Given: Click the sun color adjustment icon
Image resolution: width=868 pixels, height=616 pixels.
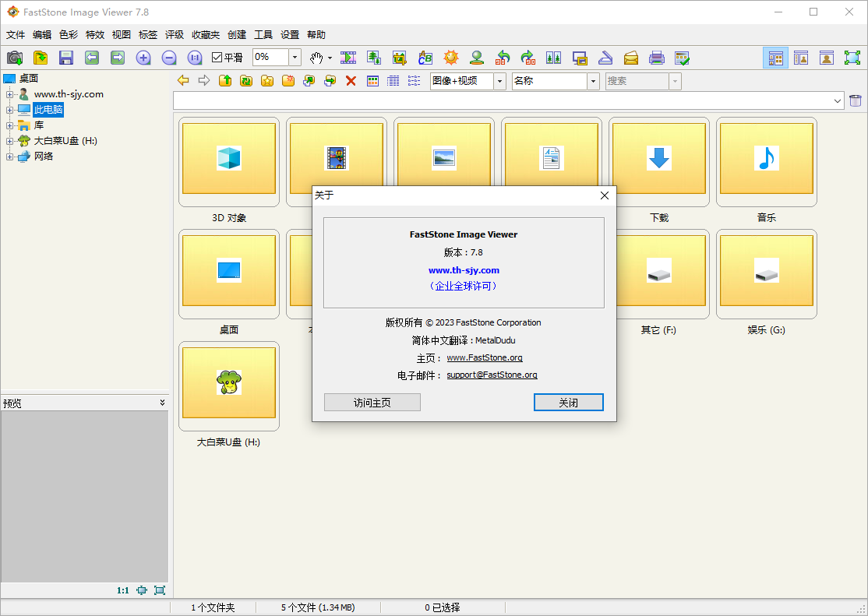Looking at the screenshot, I should coord(451,58).
